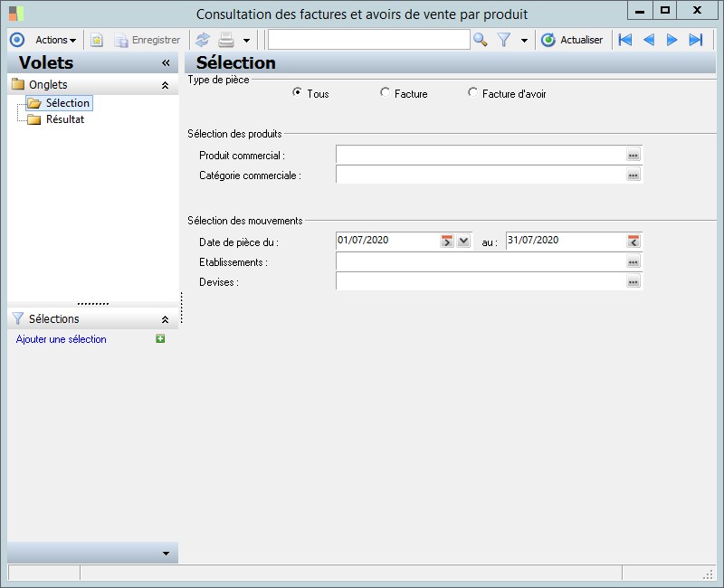The height and width of the screenshot is (588, 724).
Task: Click the Sélections section header
Action: point(93,319)
